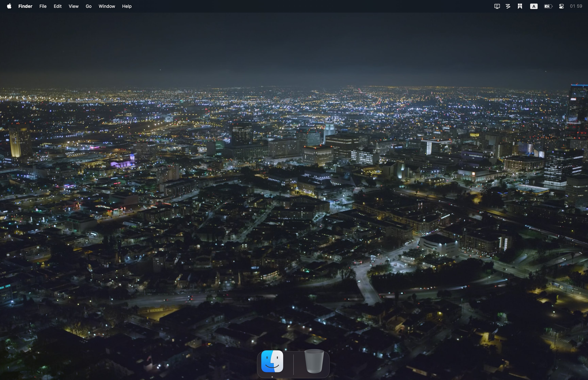588x380 pixels.
Task: Open the Apple menu
Action: point(9,6)
